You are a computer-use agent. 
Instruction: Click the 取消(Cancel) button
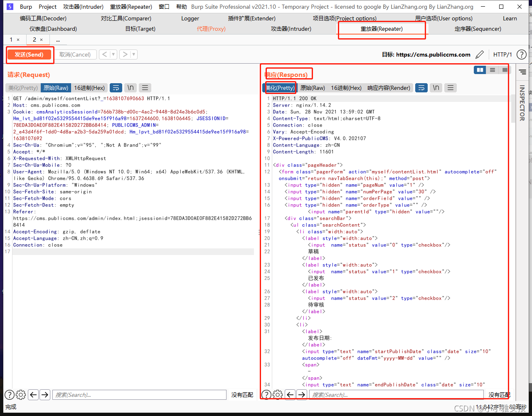[75, 54]
